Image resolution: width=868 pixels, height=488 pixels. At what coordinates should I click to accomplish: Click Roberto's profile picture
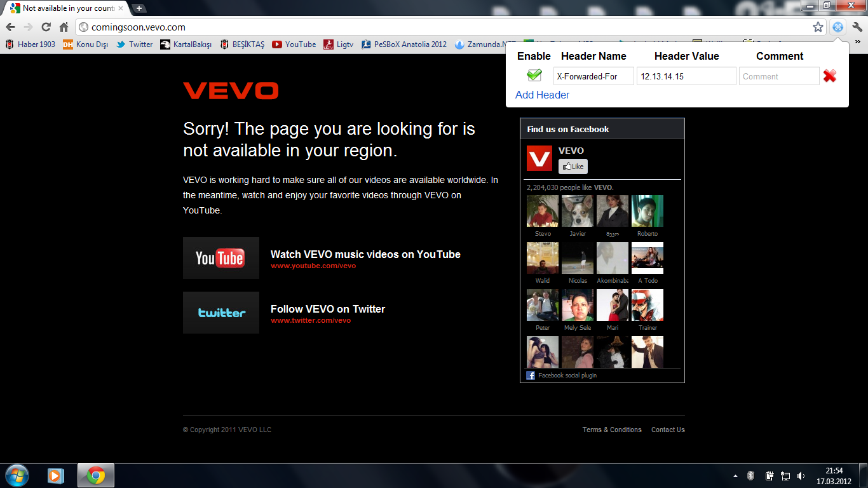click(x=648, y=211)
